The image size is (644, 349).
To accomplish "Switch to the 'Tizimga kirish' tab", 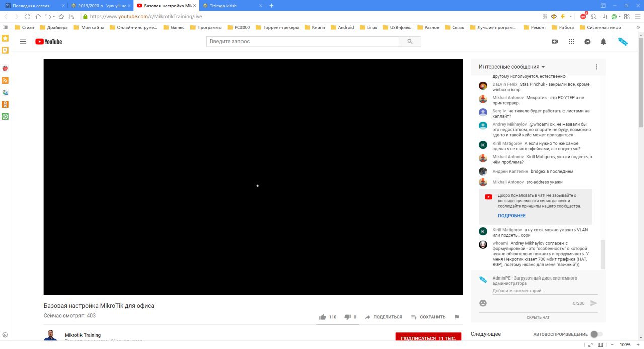I will (232, 5).
